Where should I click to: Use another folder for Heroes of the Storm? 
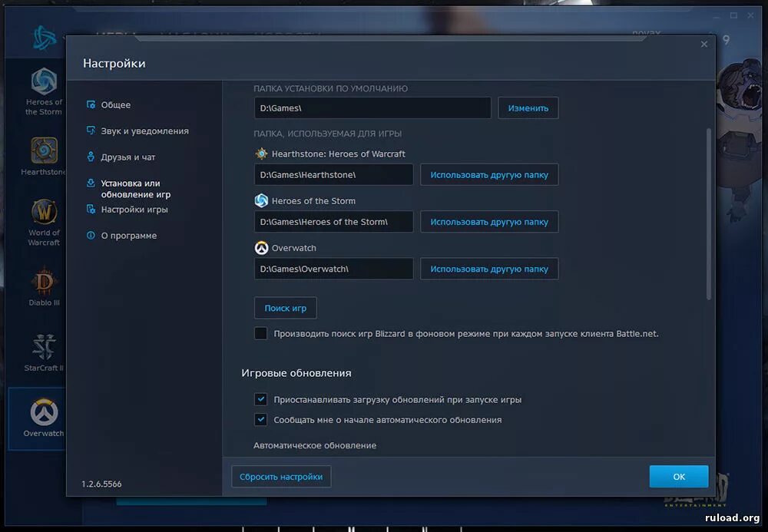point(488,222)
